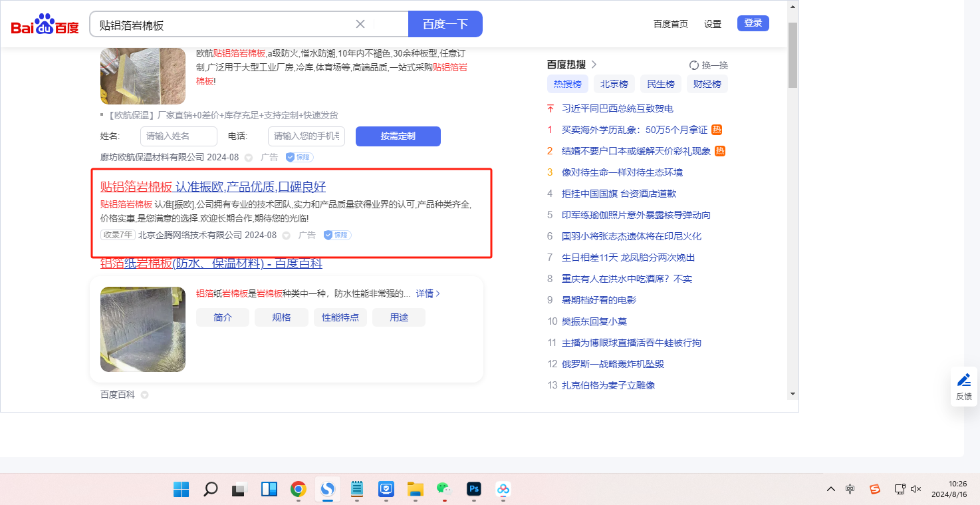
Task: Expand hidden system tray icons chevron
Action: 830,490
